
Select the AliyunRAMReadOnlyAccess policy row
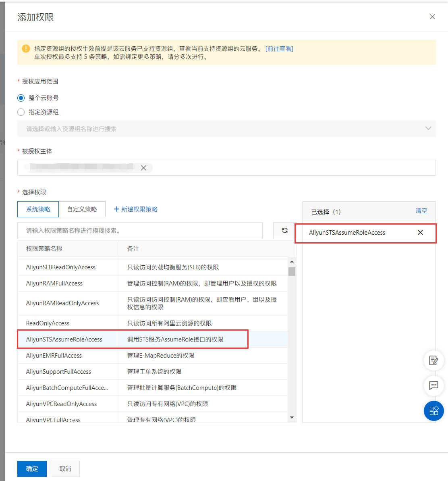pos(153,303)
